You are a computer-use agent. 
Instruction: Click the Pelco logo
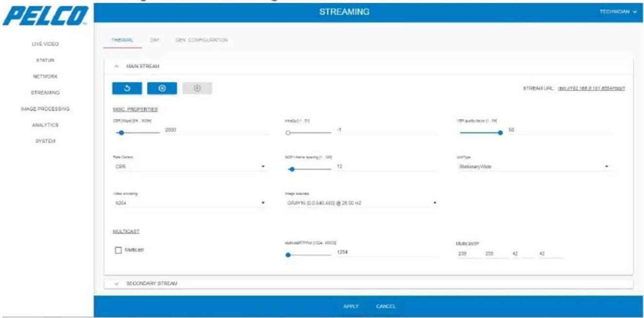(x=45, y=16)
